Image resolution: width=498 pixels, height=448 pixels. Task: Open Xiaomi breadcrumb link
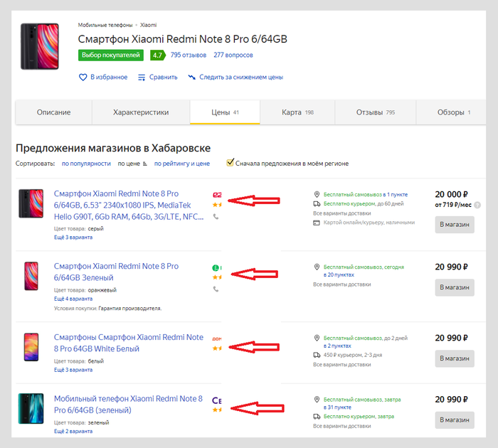pyautogui.click(x=148, y=25)
